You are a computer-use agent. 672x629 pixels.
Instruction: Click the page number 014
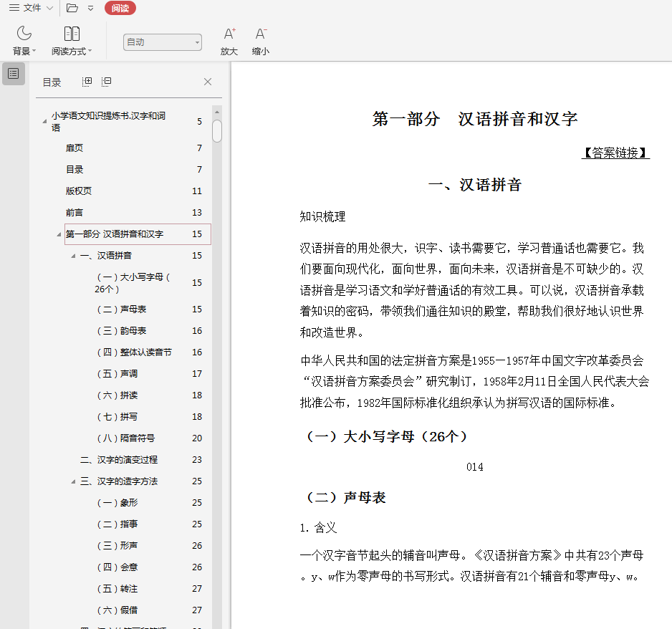[x=475, y=466]
